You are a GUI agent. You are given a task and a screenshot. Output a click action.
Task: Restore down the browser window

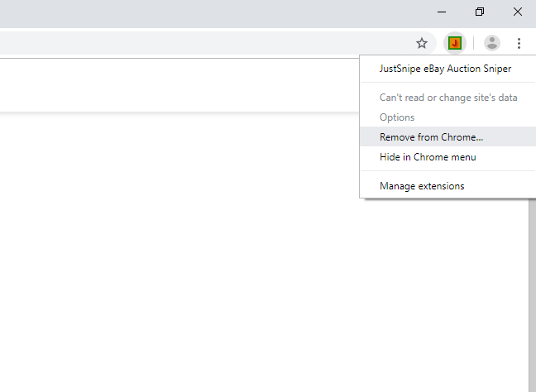480,12
